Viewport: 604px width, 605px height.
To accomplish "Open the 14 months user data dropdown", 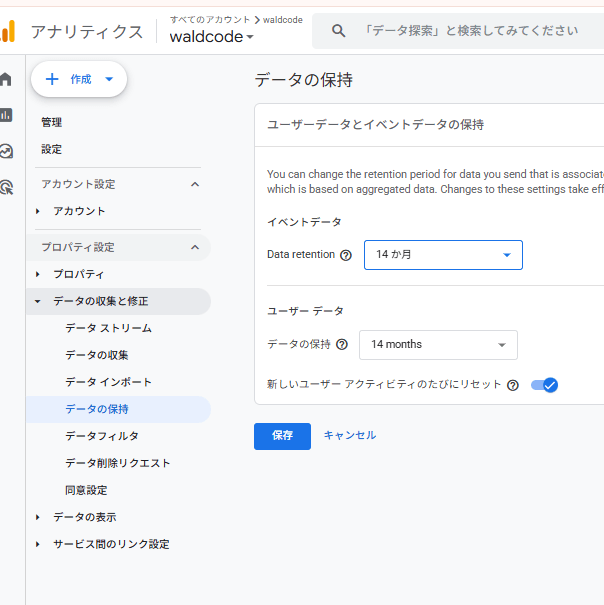I will (x=438, y=345).
